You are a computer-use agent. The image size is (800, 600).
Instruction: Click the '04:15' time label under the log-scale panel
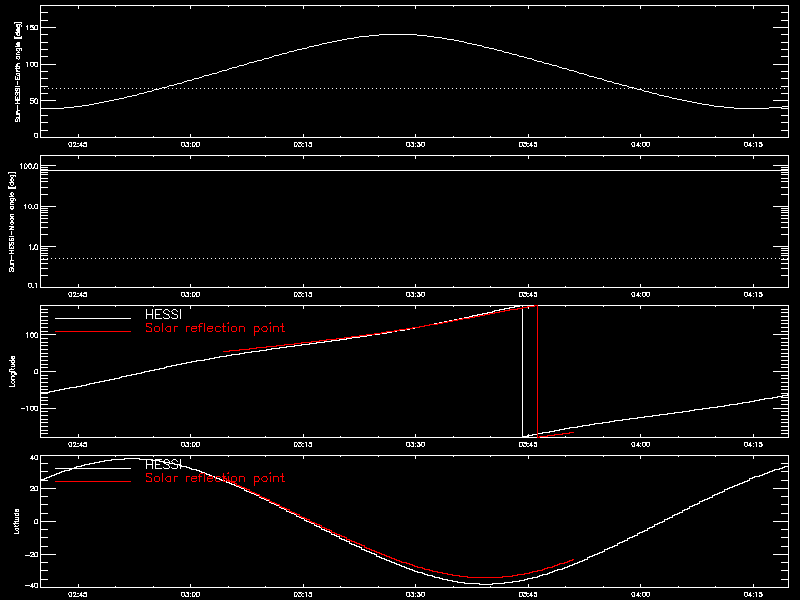753,294
